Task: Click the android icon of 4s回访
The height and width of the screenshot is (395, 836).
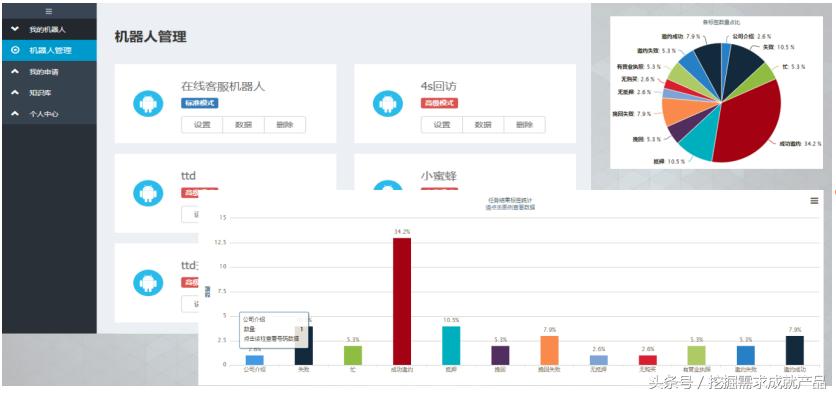Action: click(x=388, y=103)
